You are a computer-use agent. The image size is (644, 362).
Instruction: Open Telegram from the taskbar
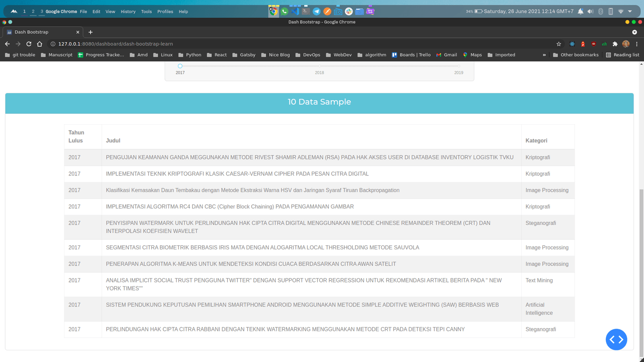[x=316, y=11]
